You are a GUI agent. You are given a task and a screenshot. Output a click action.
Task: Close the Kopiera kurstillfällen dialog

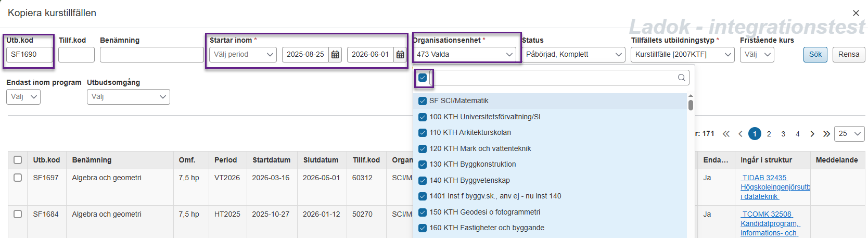tap(856, 13)
